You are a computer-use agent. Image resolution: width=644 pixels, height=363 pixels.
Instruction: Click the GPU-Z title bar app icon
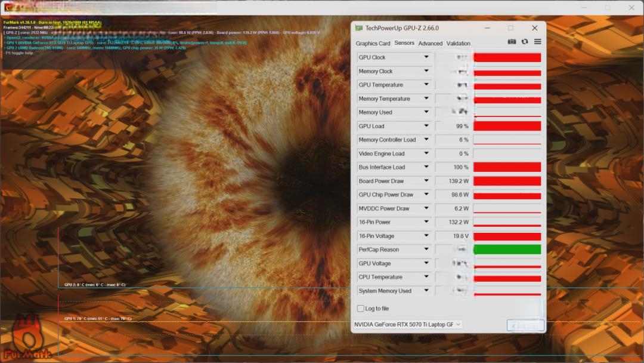click(358, 28)
